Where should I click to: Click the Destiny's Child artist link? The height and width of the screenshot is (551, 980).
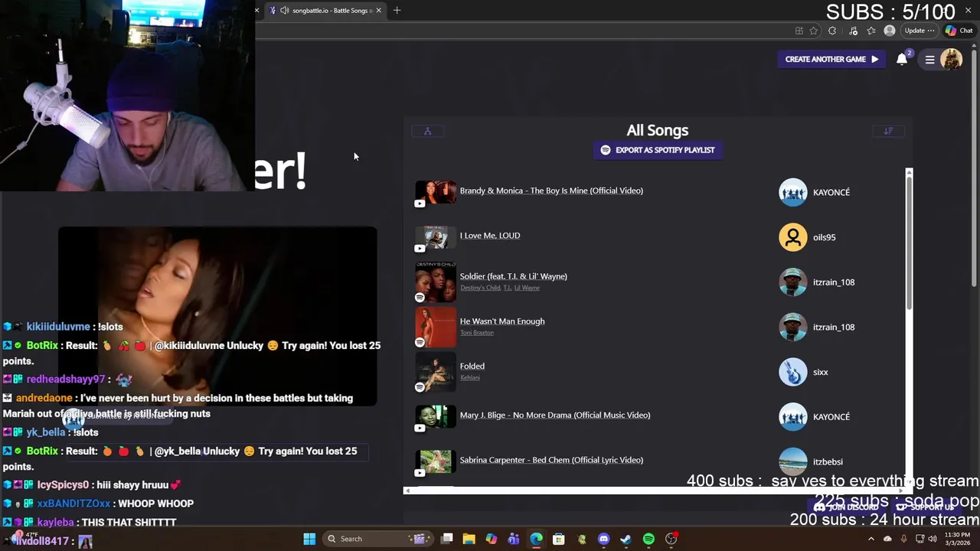(480, 288)
